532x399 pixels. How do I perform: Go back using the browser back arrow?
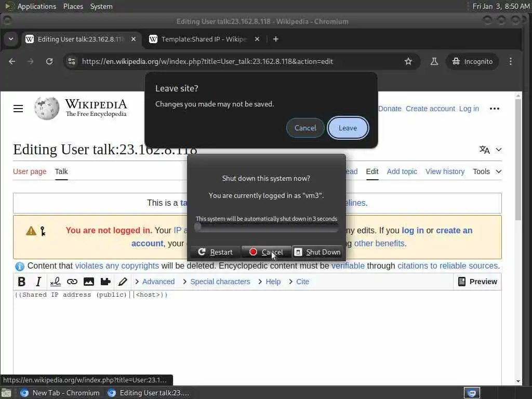12,61
